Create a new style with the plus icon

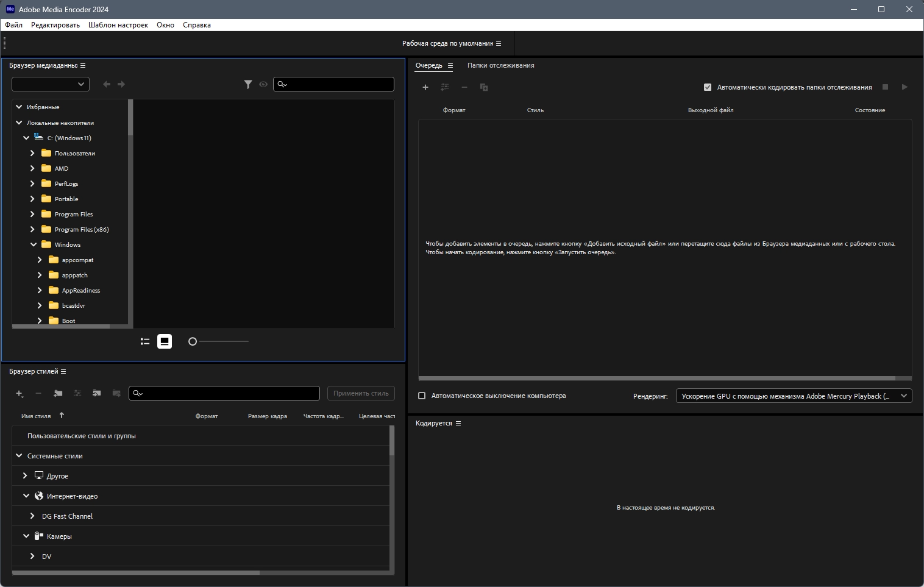(x=20, y=393)
